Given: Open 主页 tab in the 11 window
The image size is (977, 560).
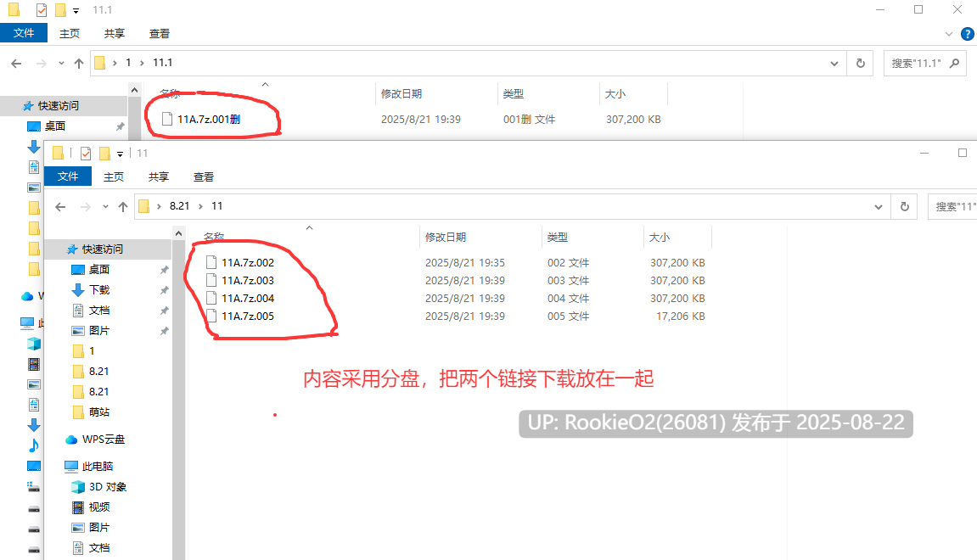Looking at the screenshot, I should tap(114, 176).
